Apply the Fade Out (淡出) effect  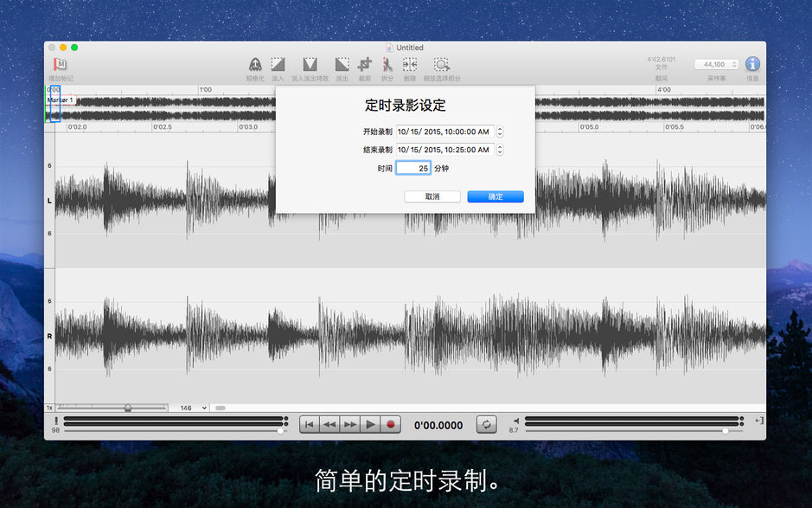pyautogui.click(x=342, y=65)
